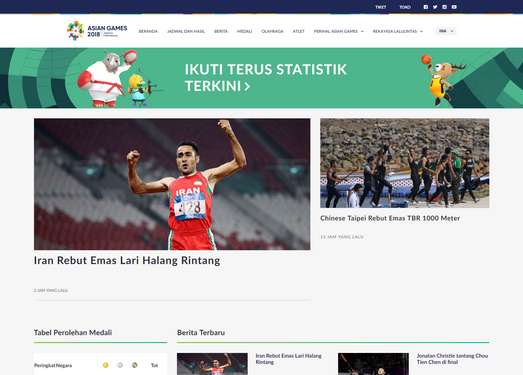Click the yellow bird mascot in the banner
This screenshot has height=375, width=523.
tap(140, 90)
